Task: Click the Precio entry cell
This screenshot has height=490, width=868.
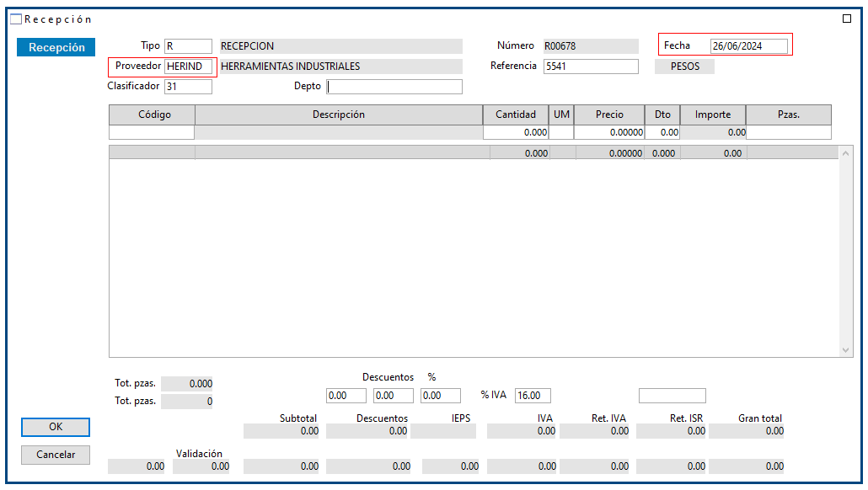Action: (x=609, y=132)
